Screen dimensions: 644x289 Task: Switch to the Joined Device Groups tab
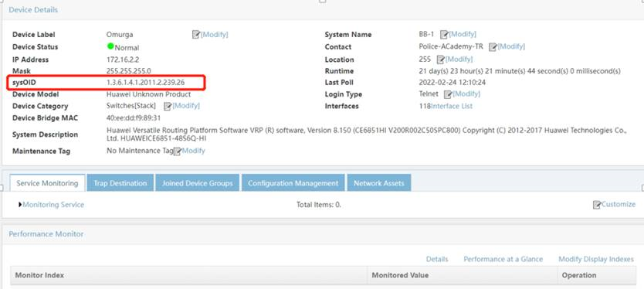click(197, 183)
